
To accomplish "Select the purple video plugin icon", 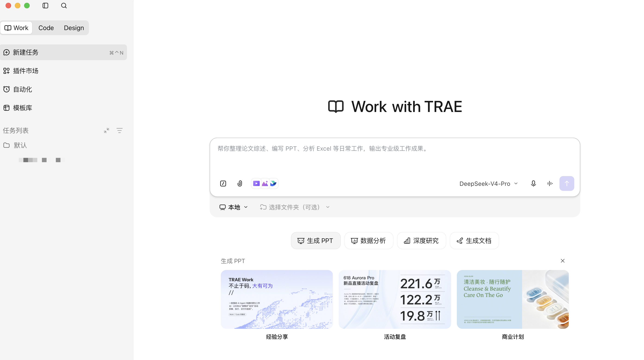I will coord(256,183).
